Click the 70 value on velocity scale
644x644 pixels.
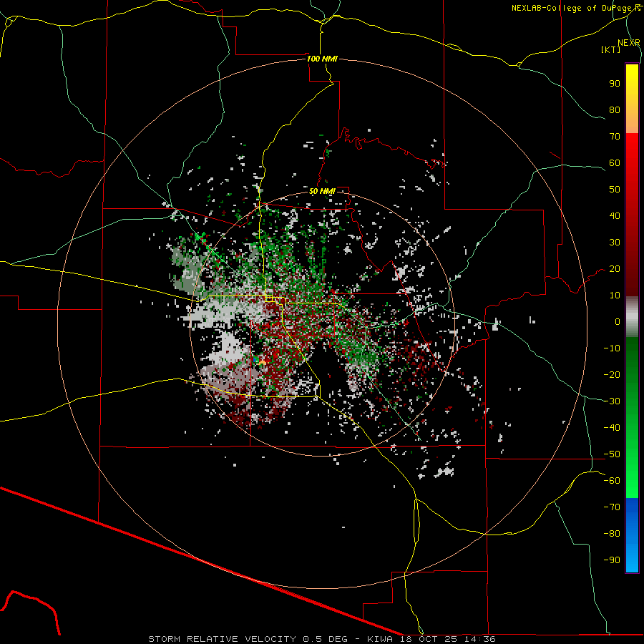click(x=615, y=137)
